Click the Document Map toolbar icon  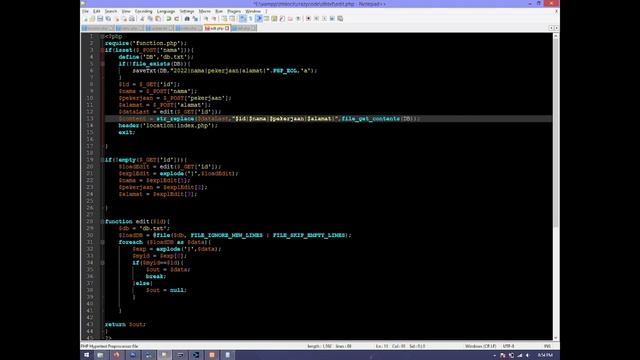[274, 19]
